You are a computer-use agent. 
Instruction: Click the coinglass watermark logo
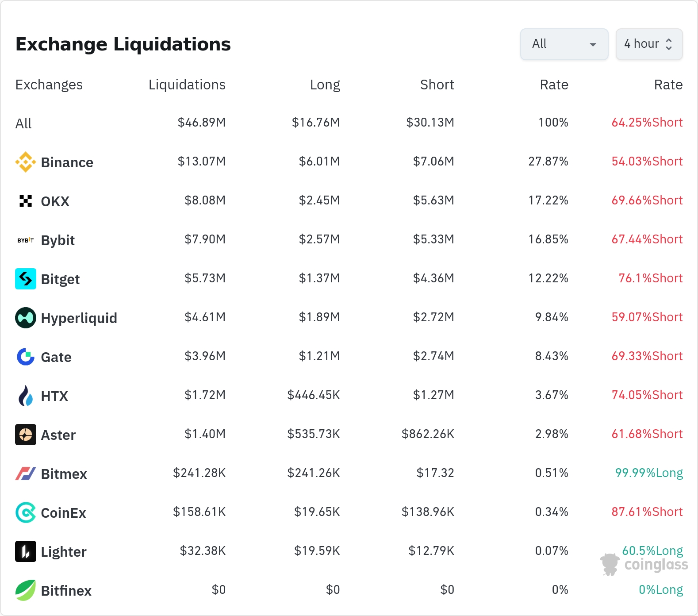(644, 565)
